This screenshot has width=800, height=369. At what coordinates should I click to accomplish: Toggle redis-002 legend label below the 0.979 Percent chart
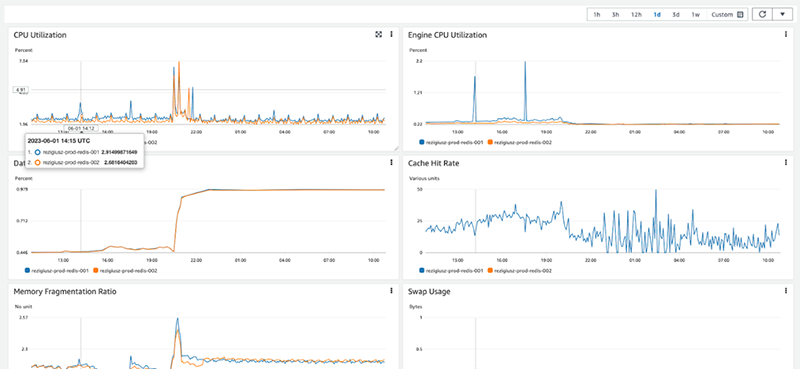[129, 270]
